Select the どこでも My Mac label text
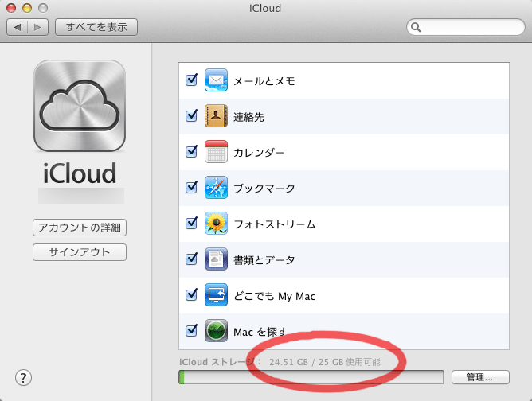 pos(275,296)
